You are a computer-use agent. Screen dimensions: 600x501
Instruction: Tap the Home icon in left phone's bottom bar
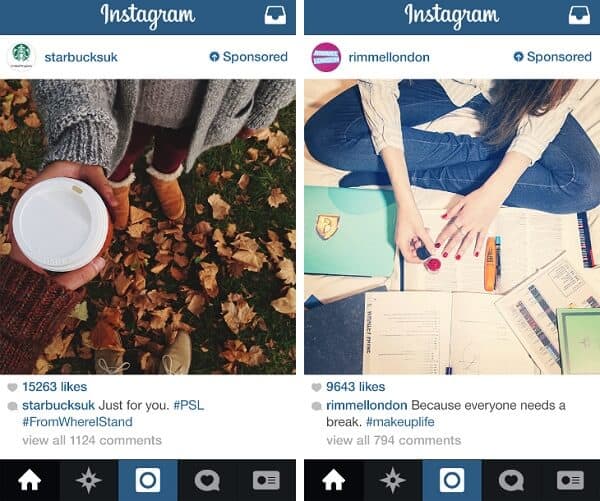pos(29,480)
